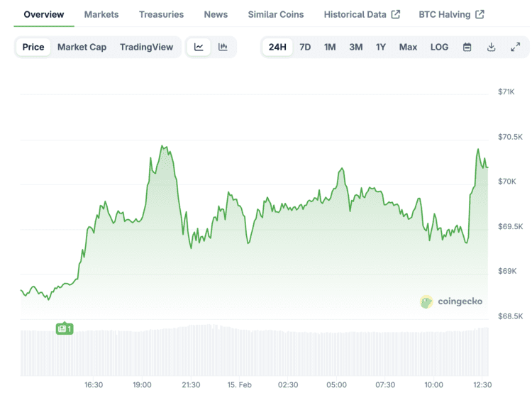
Task: Expand chart to fullscreen
Action: coord(515,48)
